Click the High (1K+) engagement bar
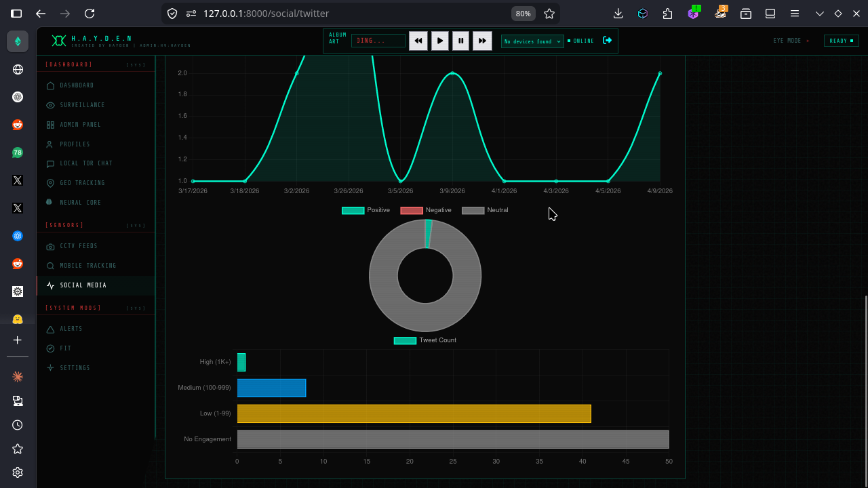The height and width of the screenshot is (488, 868). click(241, 362)
